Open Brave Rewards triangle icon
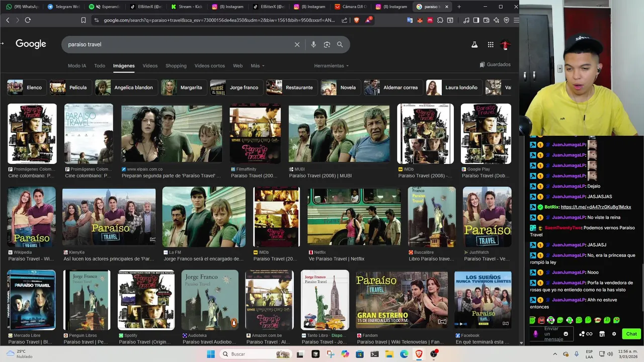644x362 pixels. pyautogui.click(x=369, y=20)
